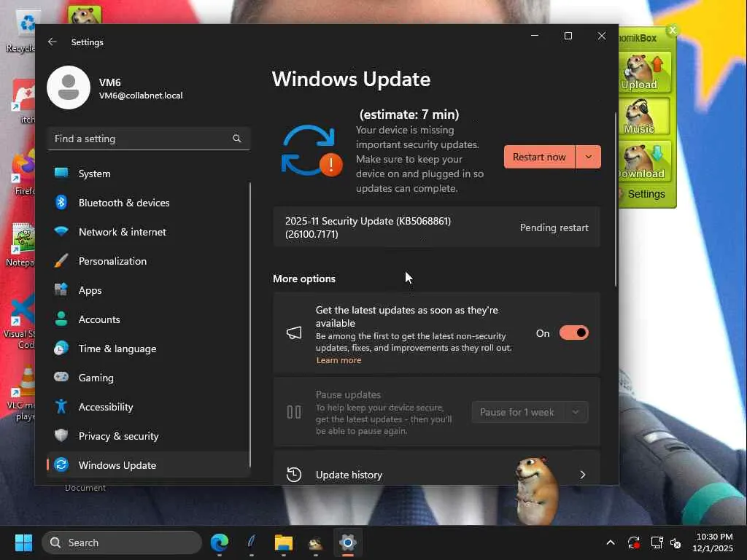
Task: Click the Pause updates icon
Action: tap(294, 413)
